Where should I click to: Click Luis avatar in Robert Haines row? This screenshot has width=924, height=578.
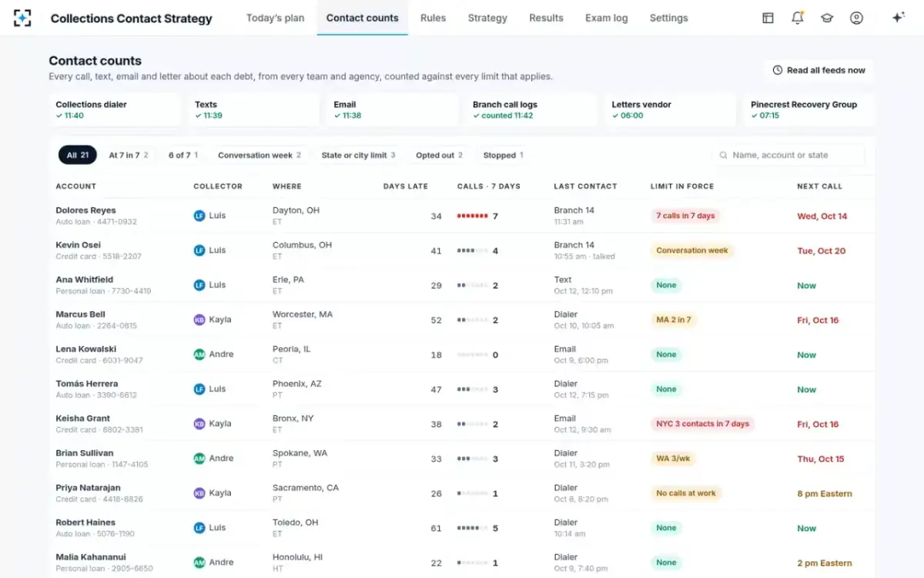click(199, 528)
